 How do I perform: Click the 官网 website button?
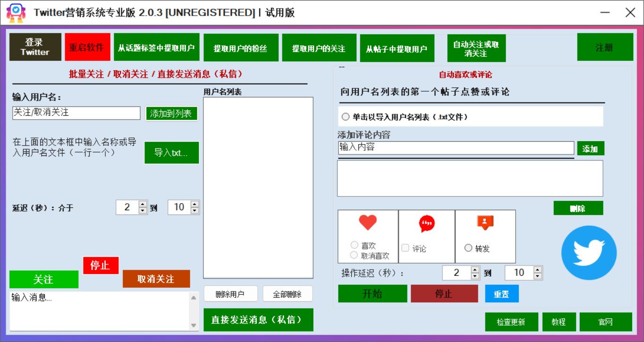[606, 322]
